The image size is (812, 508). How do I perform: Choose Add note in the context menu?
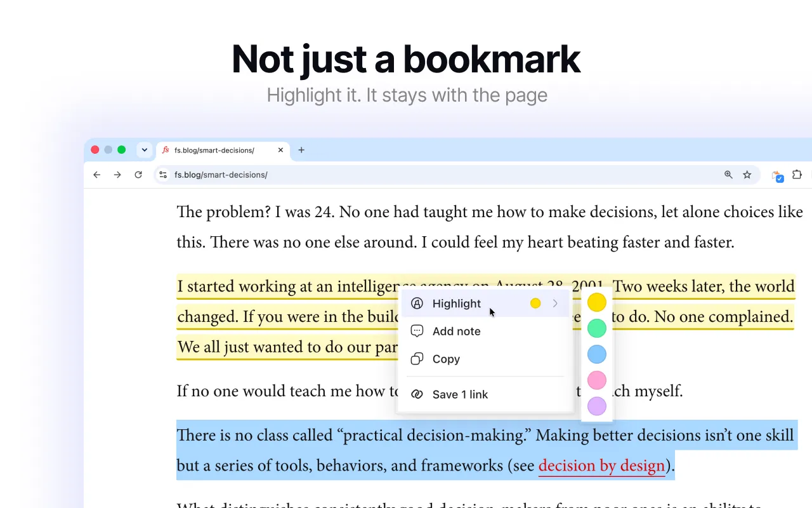(485, 331)
